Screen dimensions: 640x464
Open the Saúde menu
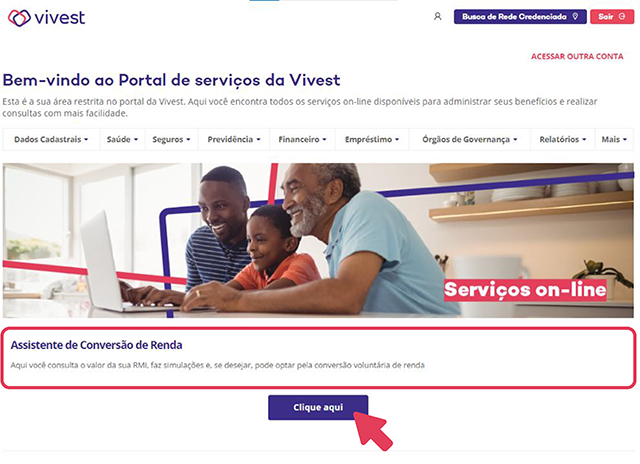point(122,140)
